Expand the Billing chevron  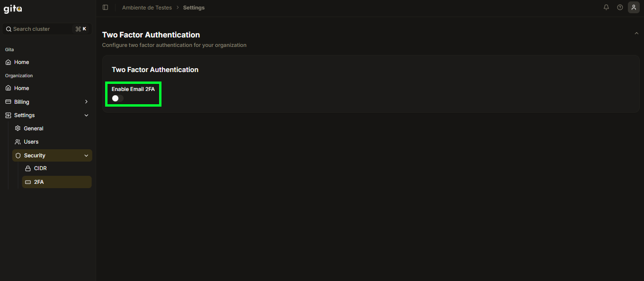86,102
